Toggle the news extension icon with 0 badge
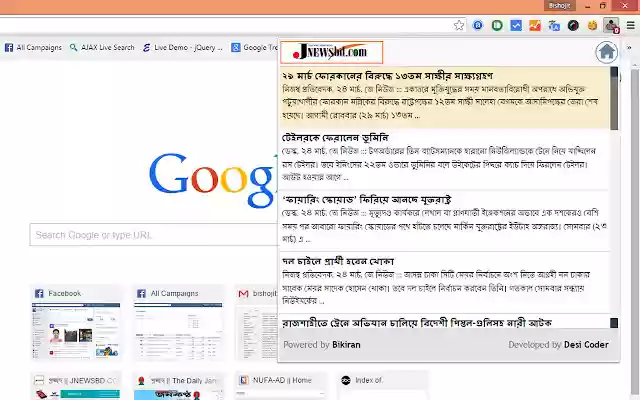This screenshot has width=640, height=400. 611,25
